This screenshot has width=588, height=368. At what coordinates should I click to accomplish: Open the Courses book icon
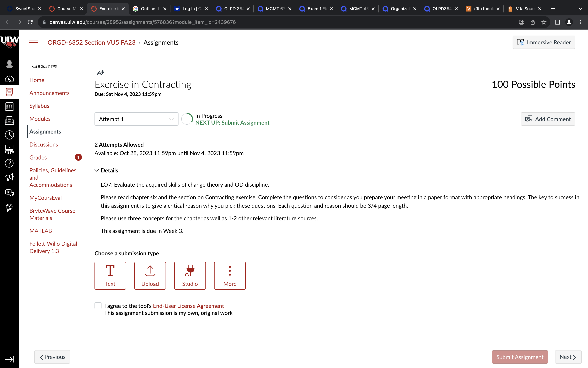tap(9, 92)
